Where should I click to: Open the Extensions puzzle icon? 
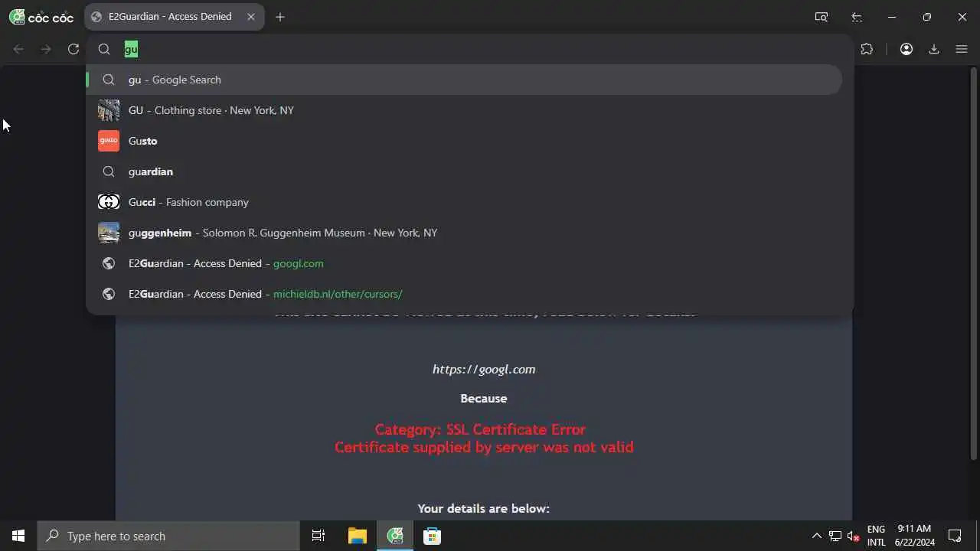point(867,49)
